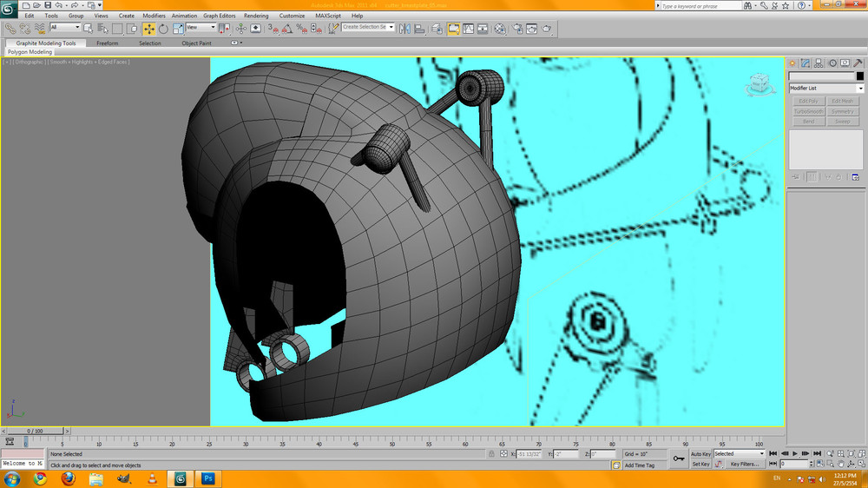Click the ViewCube in the viewport
The height and width of the screenshot is (488, 868).
(759, 83)
